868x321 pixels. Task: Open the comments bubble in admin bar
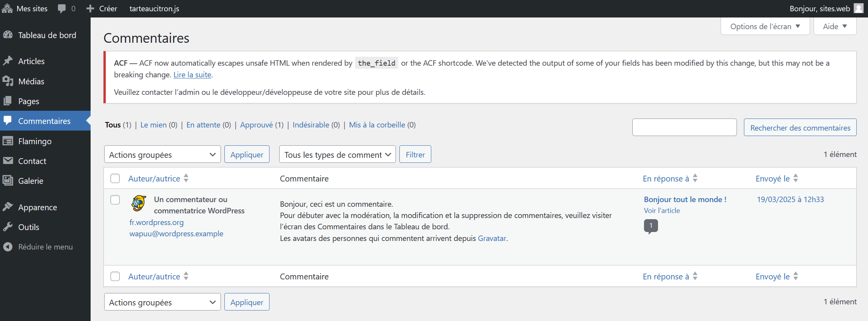coord(61,9)
